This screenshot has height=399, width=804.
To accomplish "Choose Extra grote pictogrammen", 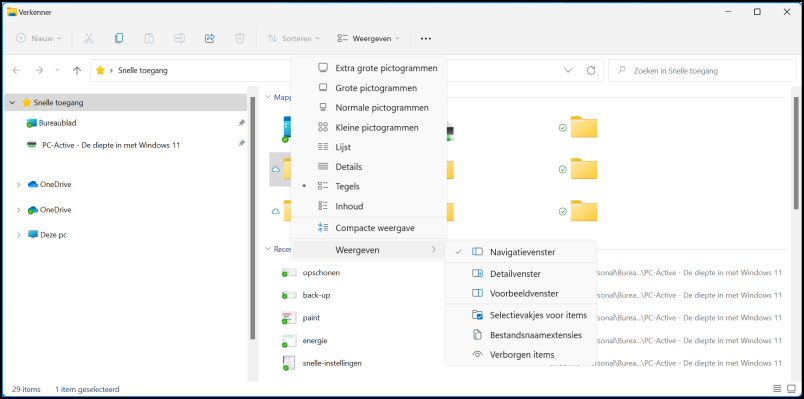I will click(x=369, y=68).
